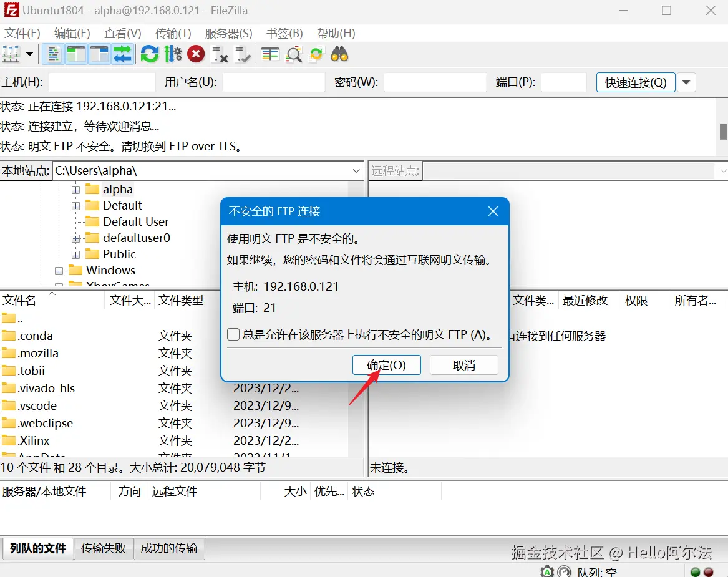Click the red activity indicator light

click(709, 571)
